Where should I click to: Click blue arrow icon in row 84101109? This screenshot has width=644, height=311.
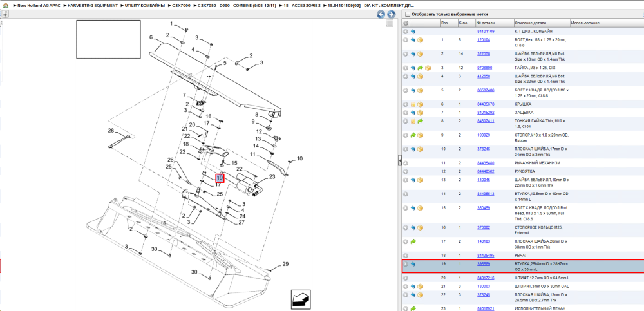pyautogui.click(x=413, y=31)
